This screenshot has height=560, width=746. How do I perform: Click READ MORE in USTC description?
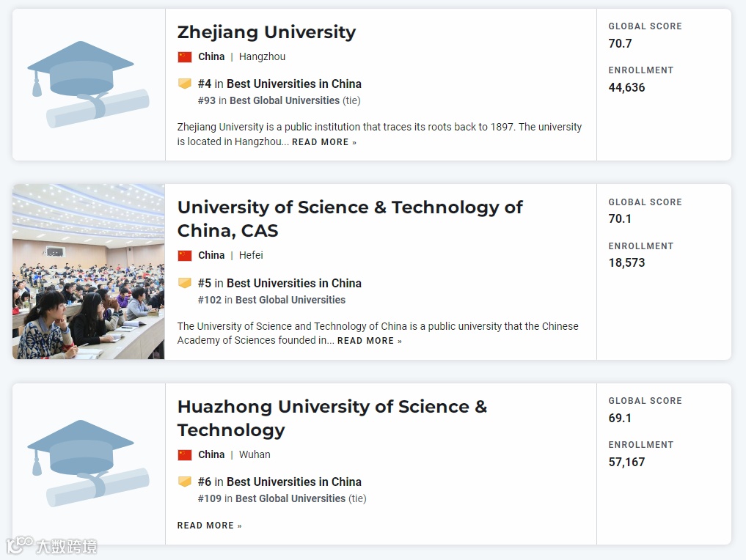[369, 341]
